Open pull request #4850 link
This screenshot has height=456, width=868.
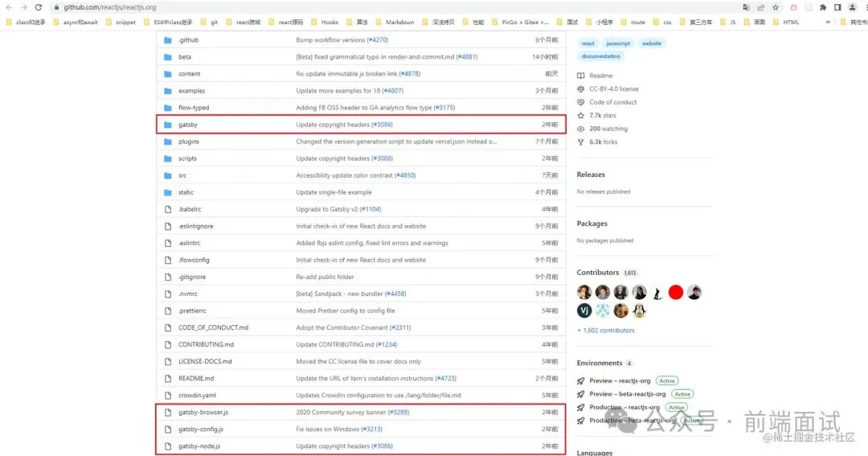[x=404, y=175]
